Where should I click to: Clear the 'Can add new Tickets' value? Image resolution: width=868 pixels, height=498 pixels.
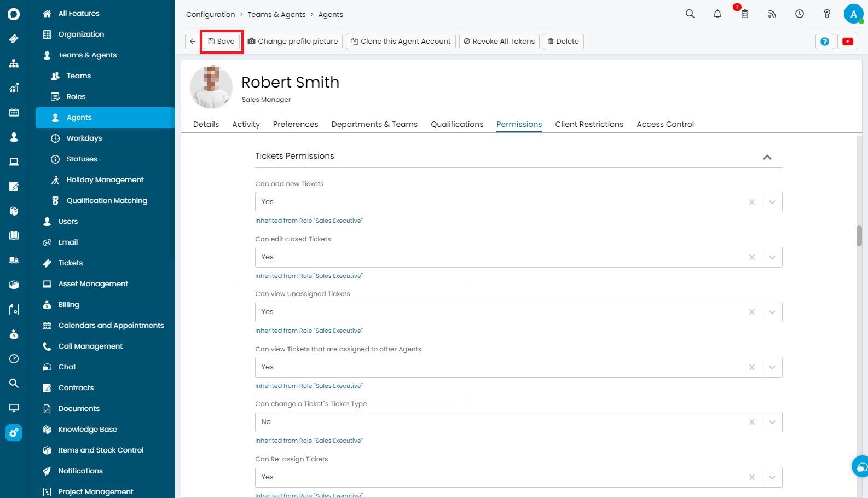pos(751,202)
